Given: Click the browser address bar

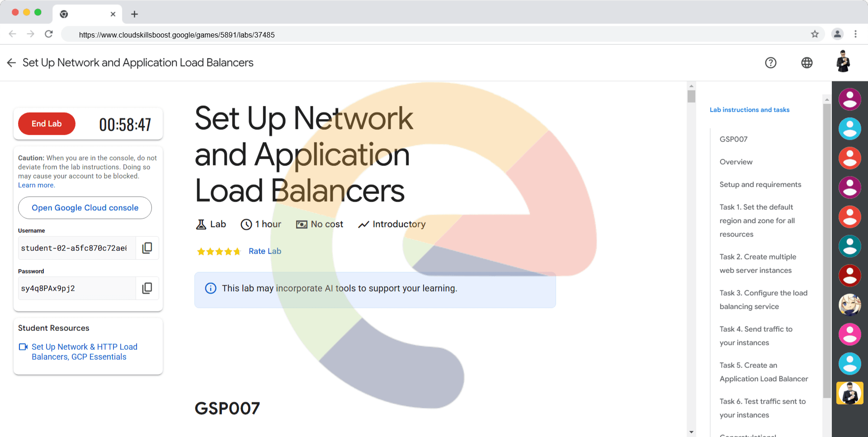Looking at the screenshot, I should (x=434, y=35).
